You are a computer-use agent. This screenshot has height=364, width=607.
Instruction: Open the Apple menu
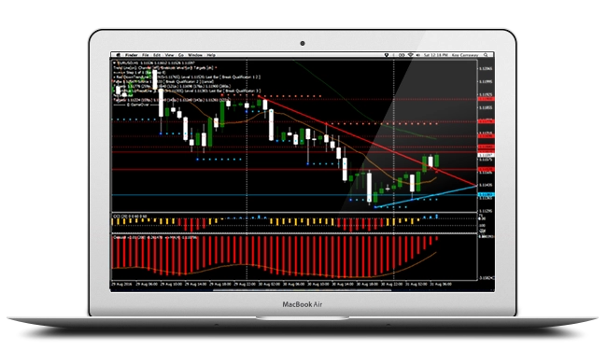pyautogui.click(x=119, y=55)
